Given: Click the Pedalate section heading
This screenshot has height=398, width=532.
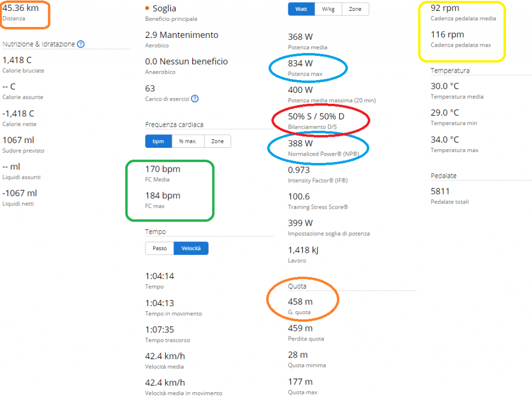Looking at the screenshot, I should 444,176.
